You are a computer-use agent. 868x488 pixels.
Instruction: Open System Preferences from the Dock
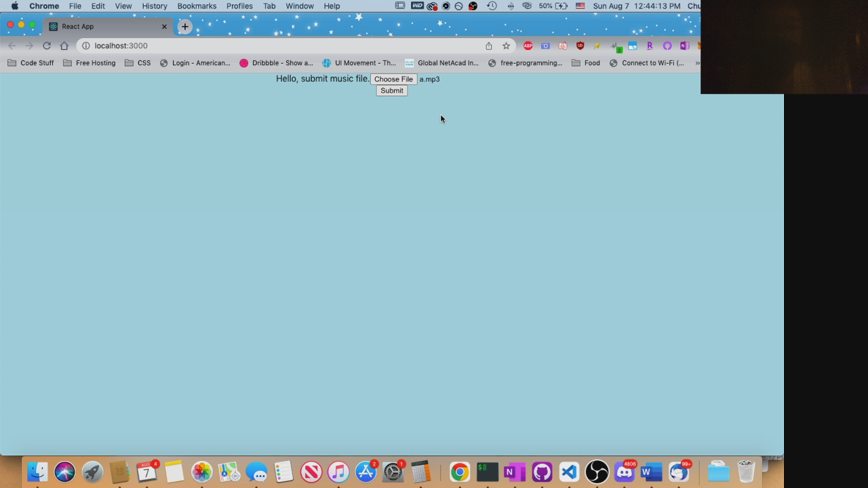pos(393,471)
